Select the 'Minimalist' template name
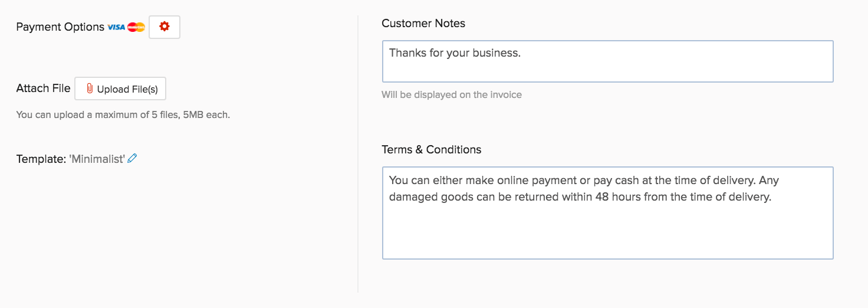Screen dimensions: 868x308 click(x=97, y=159)
